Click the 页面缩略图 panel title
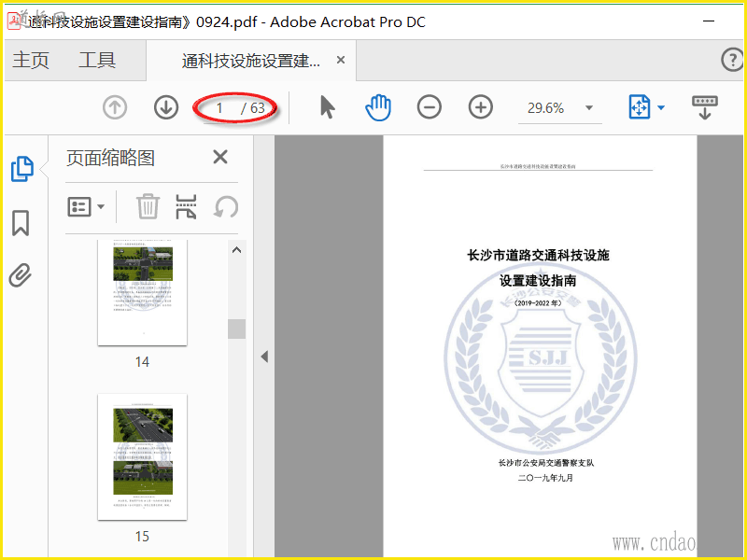The width and height of the screenshot is (747, 560). point(110,158)
